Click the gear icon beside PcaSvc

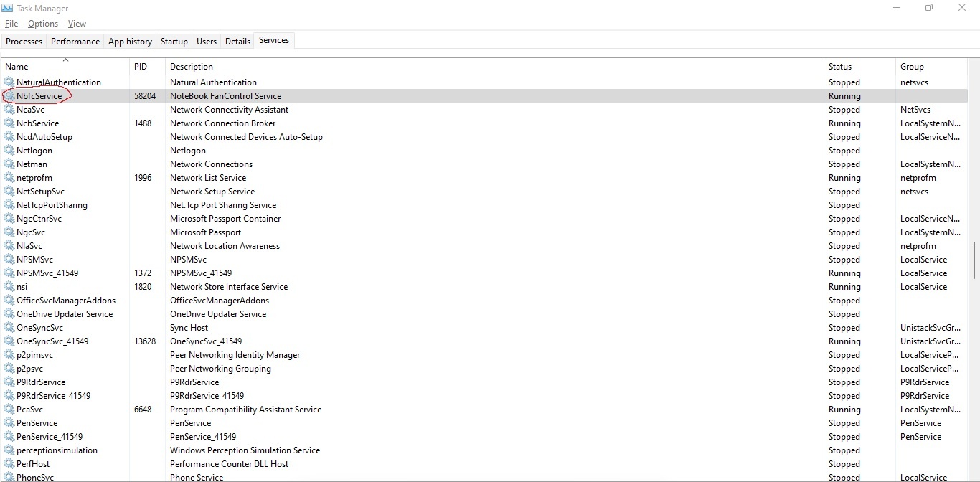coord(9,409)
